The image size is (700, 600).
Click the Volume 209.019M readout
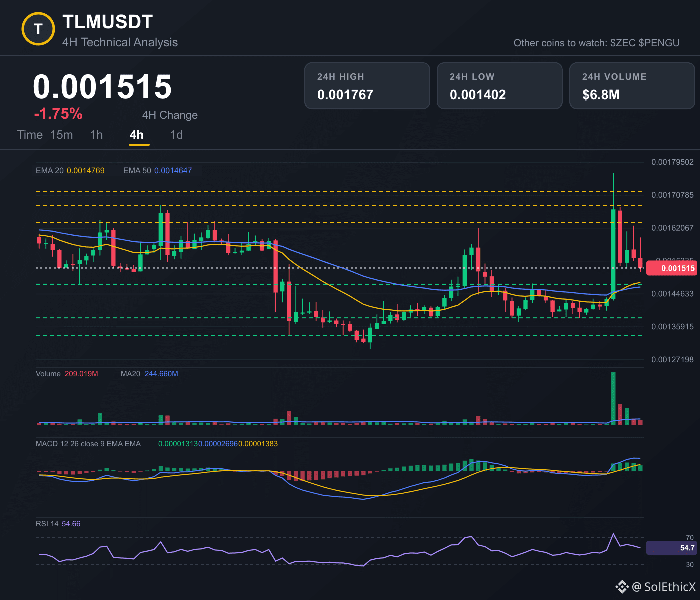(x=67, y=374)
